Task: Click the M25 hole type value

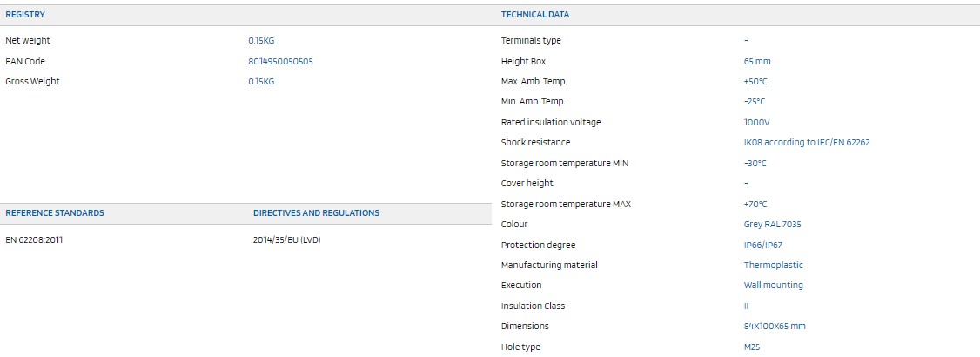Action: (752, 347)
